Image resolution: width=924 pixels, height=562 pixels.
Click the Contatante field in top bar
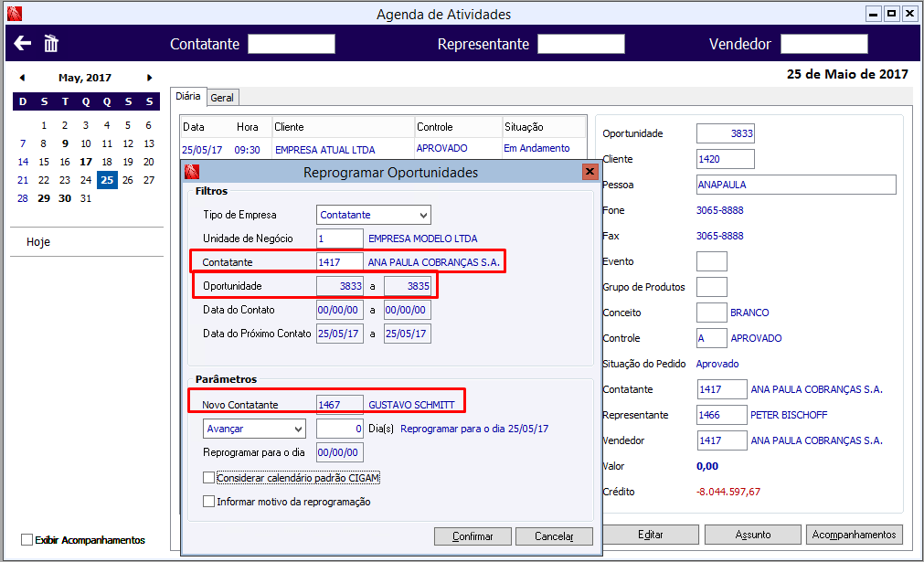point(292,44)
